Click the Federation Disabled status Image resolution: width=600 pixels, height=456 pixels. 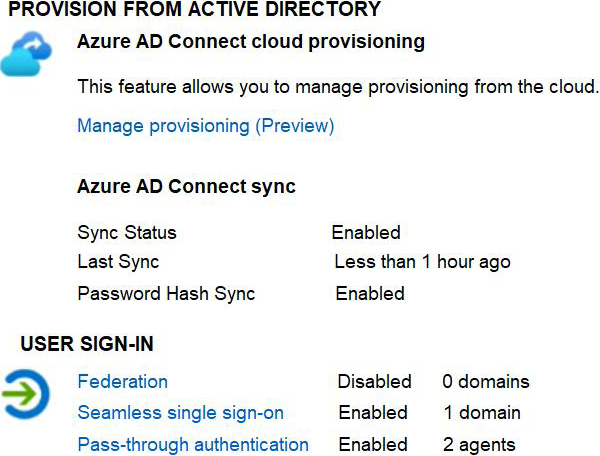(374, 381)
